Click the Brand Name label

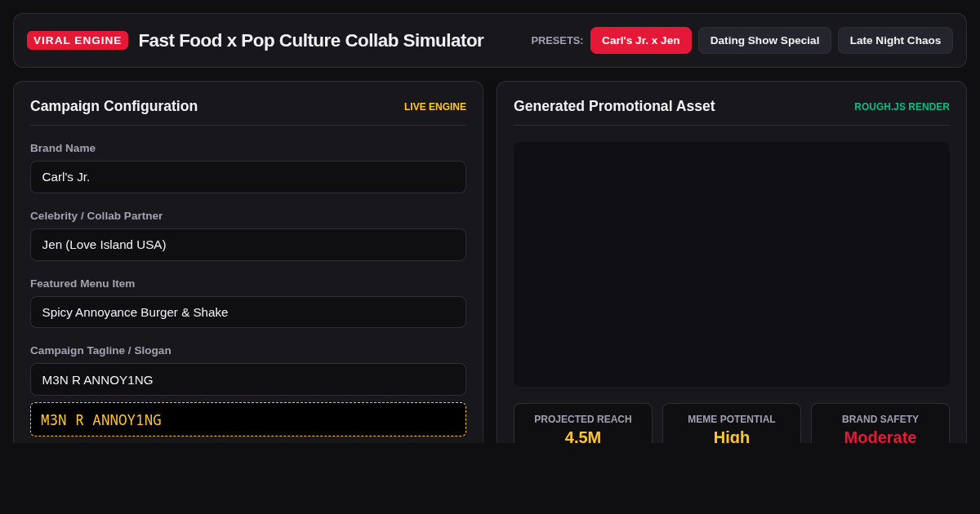pos(63,148)
